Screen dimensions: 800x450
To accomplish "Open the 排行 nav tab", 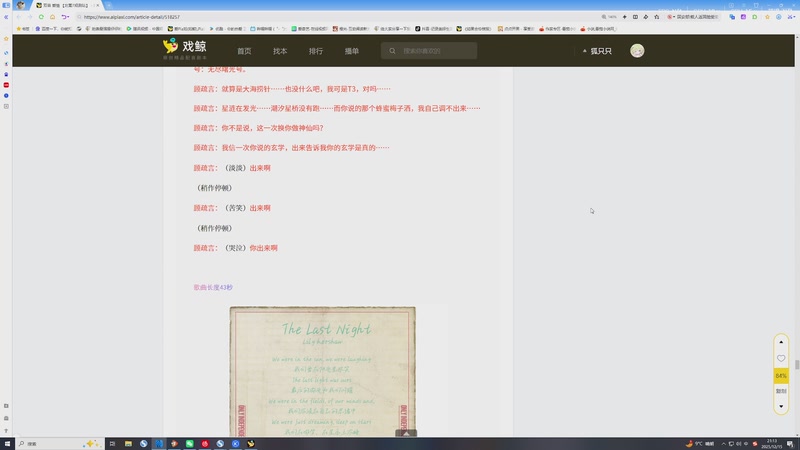I will click(315, 51).
